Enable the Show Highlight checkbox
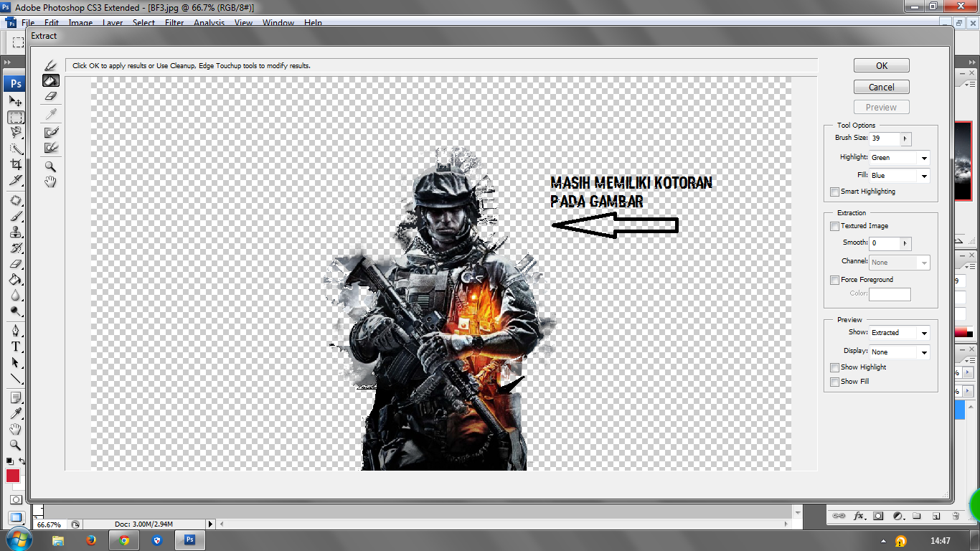Viewport: 980px width, 551px height. pyautogui.click(x=834, y=367)
